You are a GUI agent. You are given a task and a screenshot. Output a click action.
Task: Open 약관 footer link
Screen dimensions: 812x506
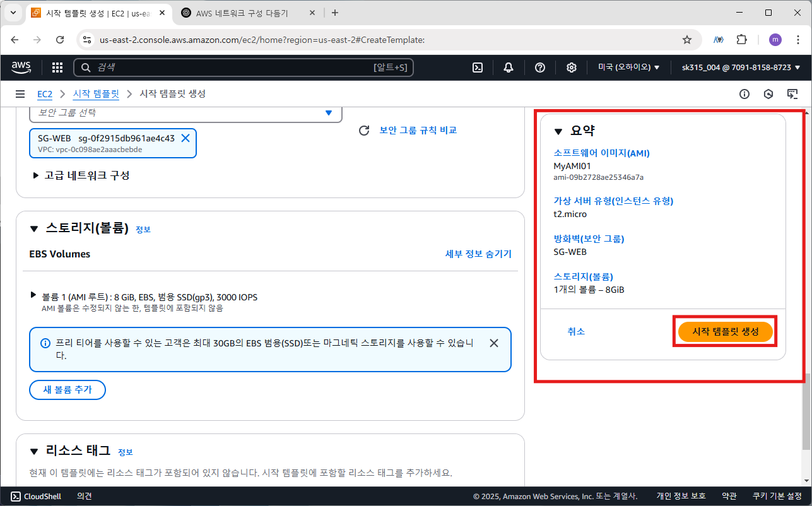click(x=729, y=496)
